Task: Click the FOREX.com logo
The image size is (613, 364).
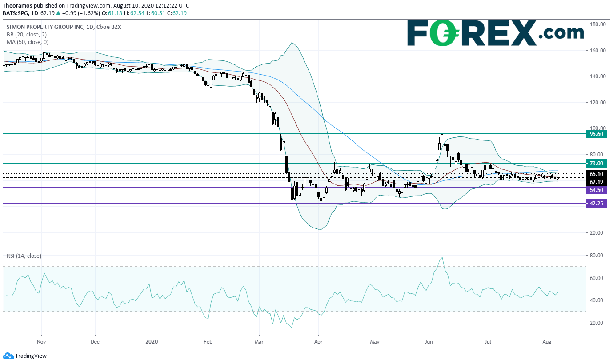Action: pyautogui.click(x=495, y=33)
